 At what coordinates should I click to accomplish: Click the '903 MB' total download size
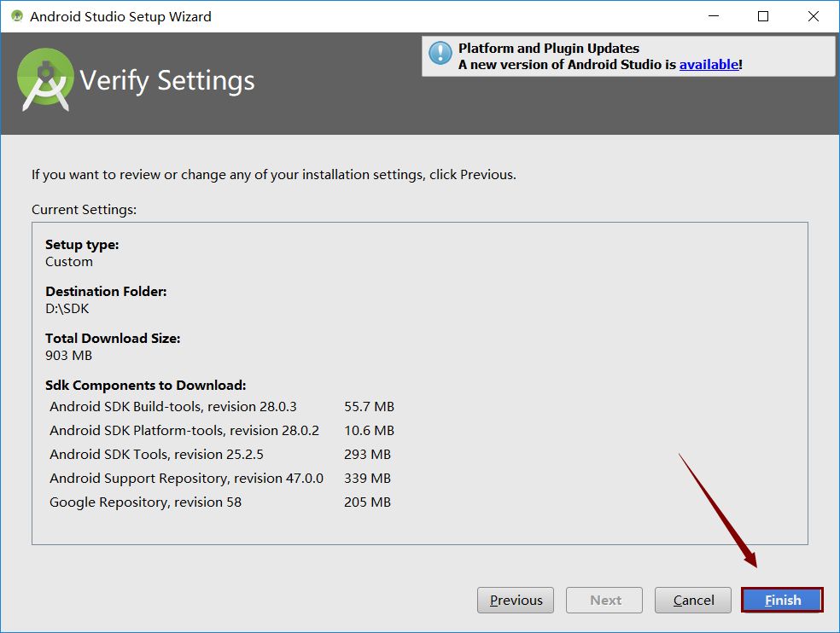[x=68, y=356]
